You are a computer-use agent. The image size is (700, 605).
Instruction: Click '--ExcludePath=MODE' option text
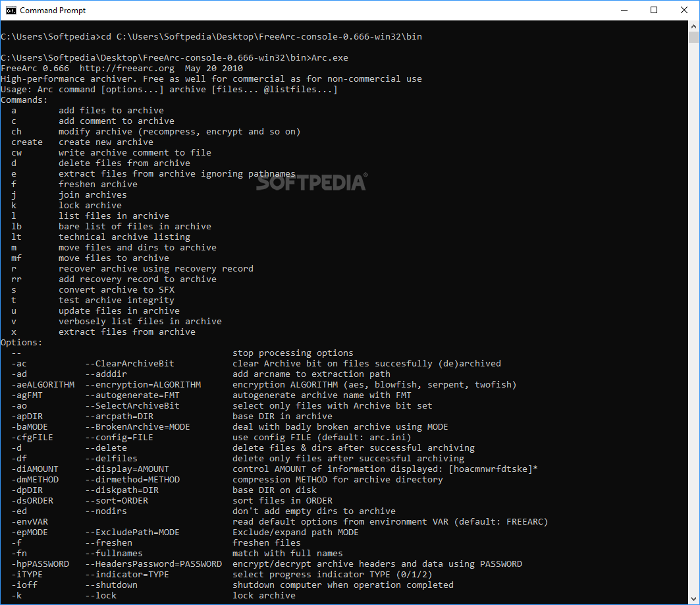click(x=132, y=533)
